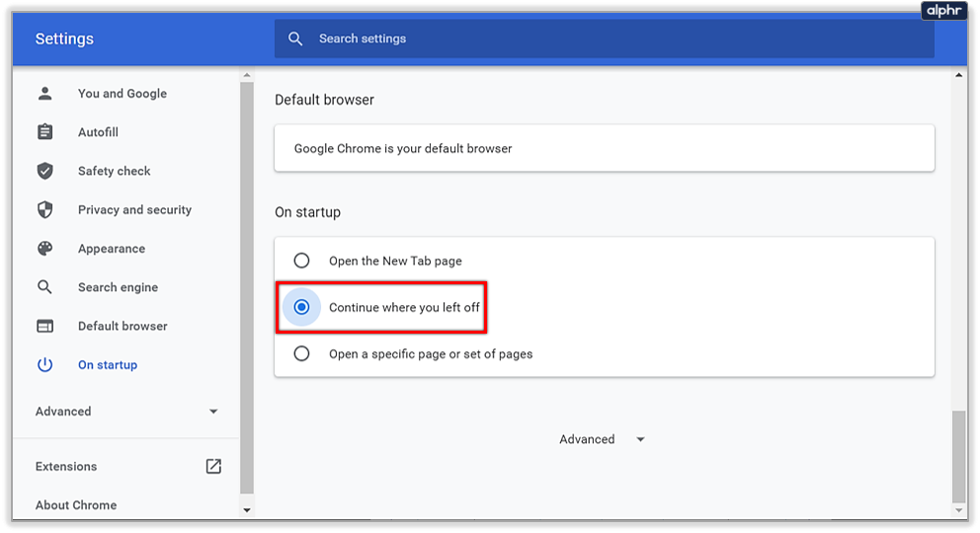
Task: Click the main page vertical scrollbar thumb
Action: pyautogui.click(x=957, y=456)
